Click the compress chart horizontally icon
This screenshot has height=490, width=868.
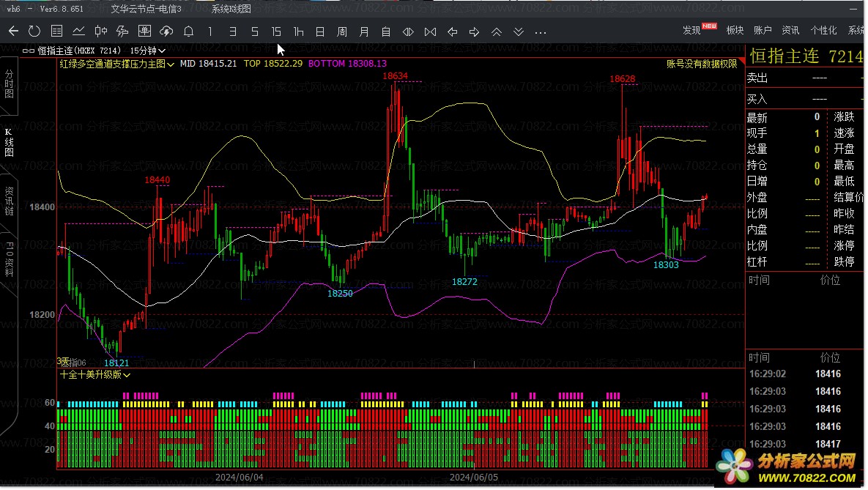point(430,31)
